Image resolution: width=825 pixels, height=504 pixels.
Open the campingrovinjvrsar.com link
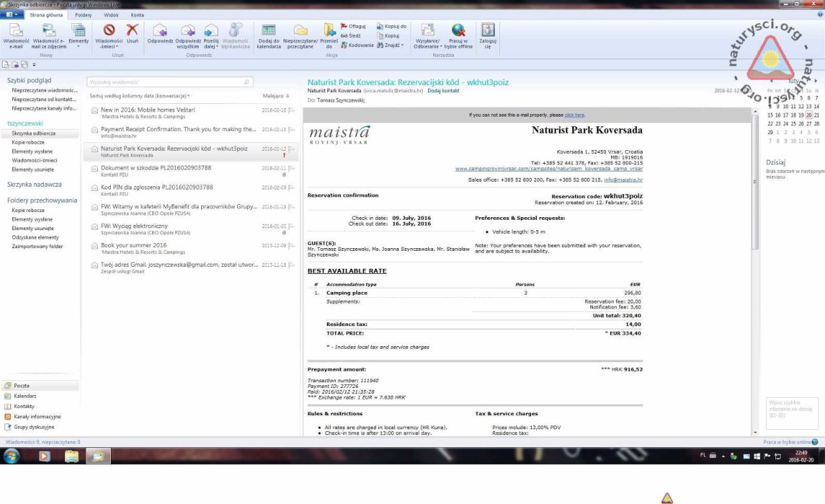(x=548, y=168)
